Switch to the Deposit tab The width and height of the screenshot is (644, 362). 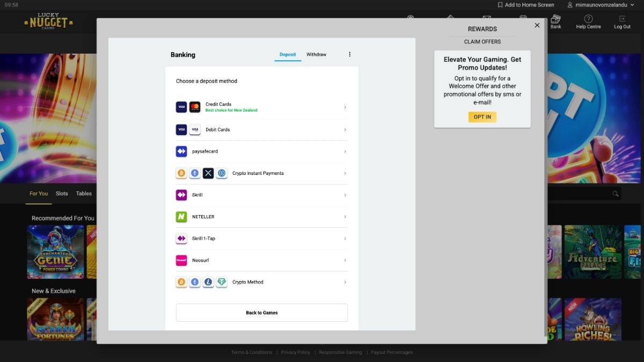pos(288,55)
